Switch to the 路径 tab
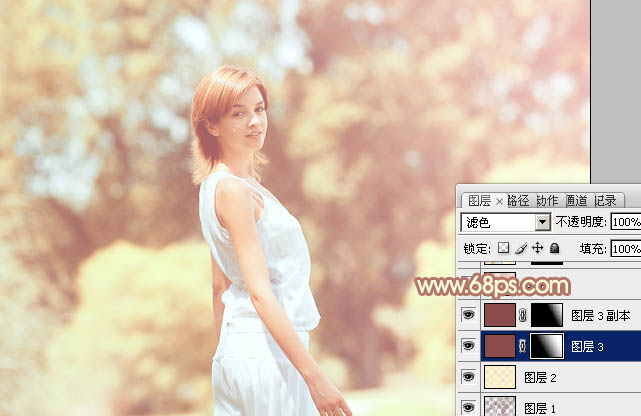641x416 pixels. point(518,201)
